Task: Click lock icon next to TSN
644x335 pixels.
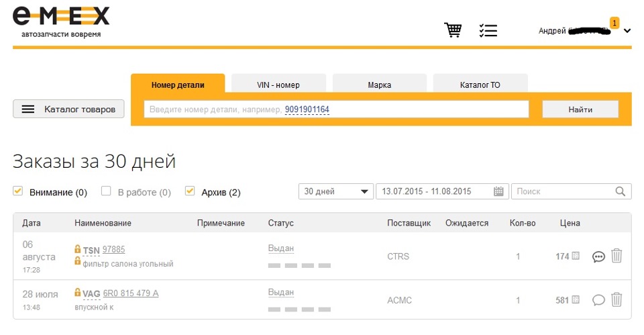Action: pos(77,249)
